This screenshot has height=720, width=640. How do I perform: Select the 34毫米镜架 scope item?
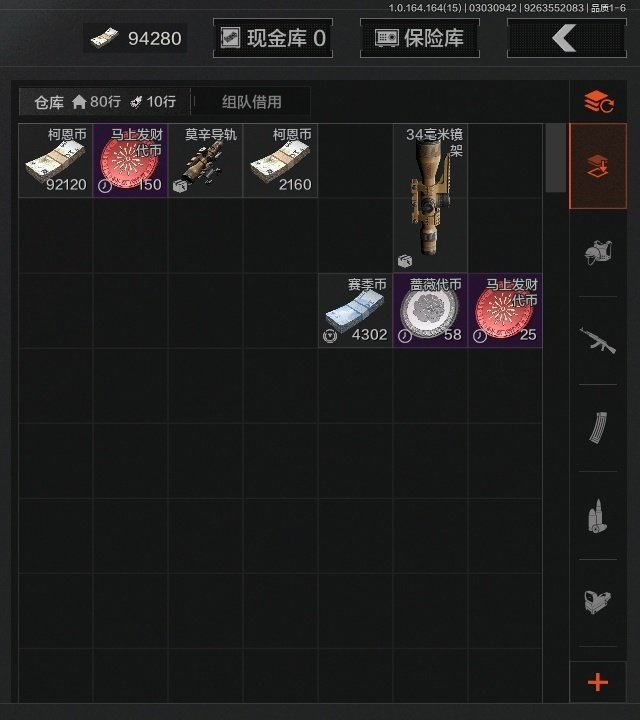[x=430, y=198]
